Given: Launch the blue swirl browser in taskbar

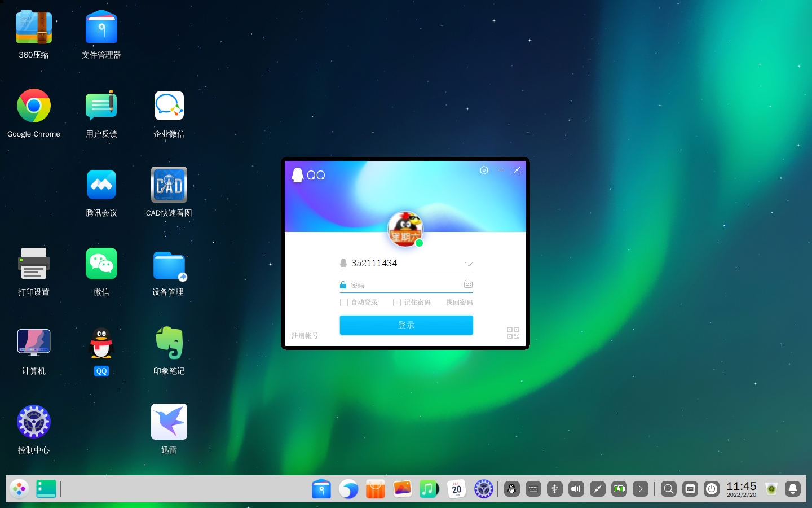Looking at the screenshot, I should coord(348,489).
